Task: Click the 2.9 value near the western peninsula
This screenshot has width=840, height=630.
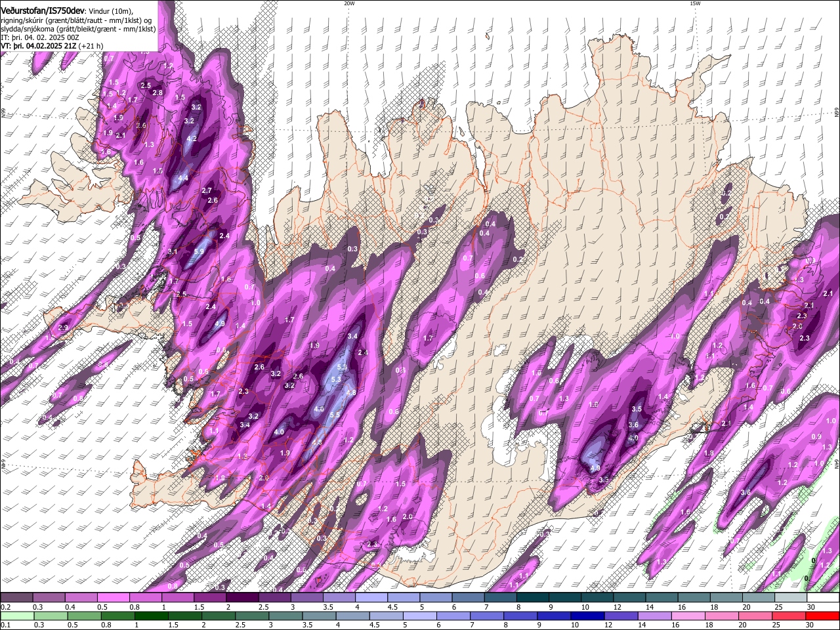Action: click(63, 327)
